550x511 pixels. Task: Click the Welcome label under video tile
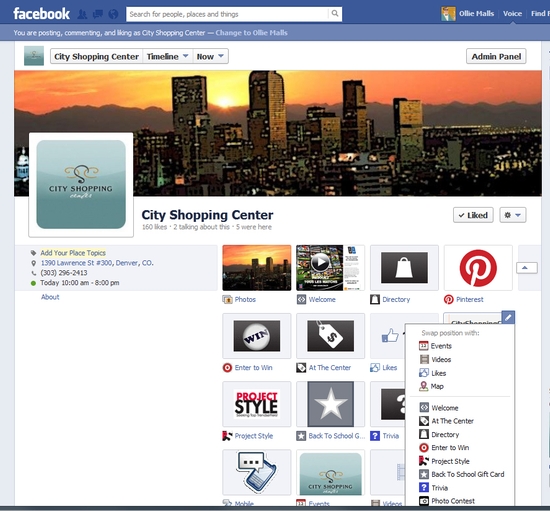322,300
